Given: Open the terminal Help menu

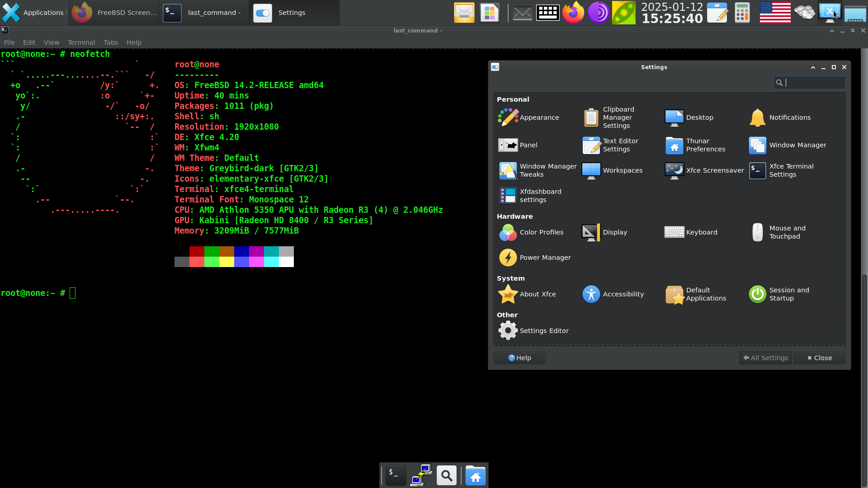Looking at the screenshot, I should [134, 42].
